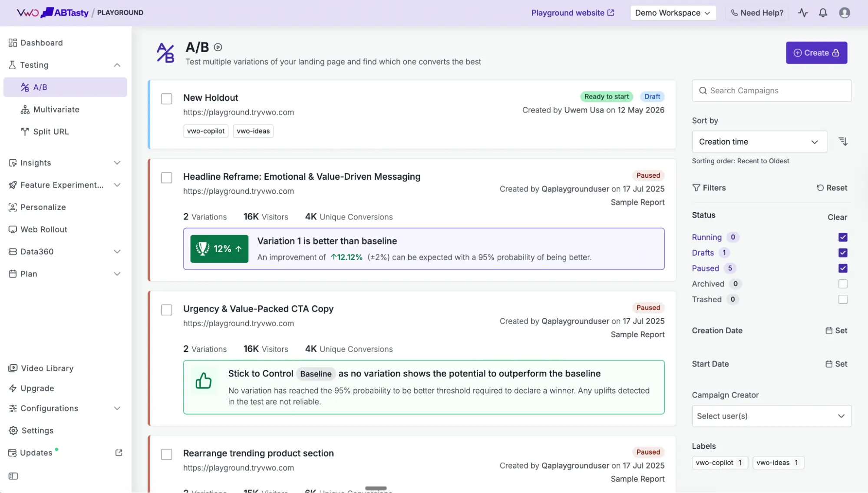Expand the Data360 section
The height and width of the screenshot is (493, 868).
117,251
